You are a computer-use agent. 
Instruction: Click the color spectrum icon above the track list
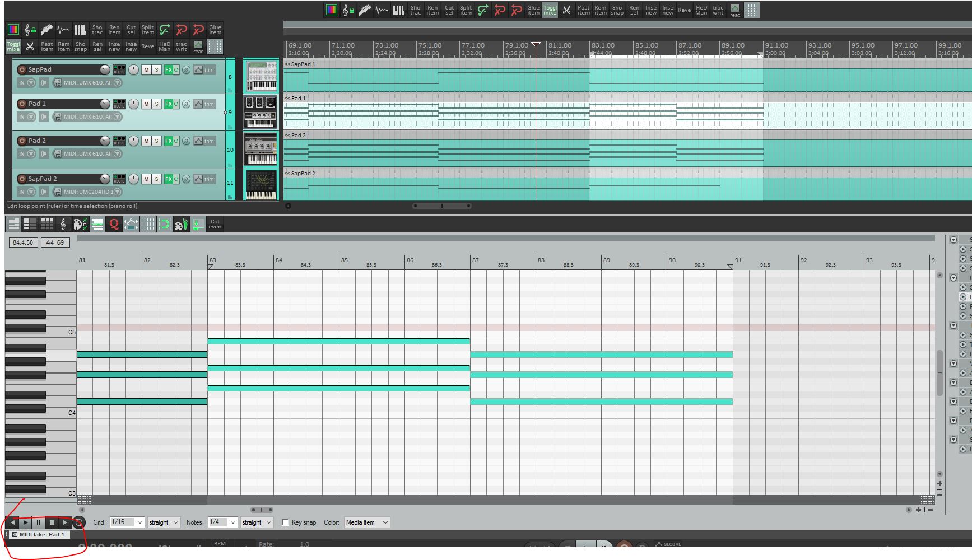pos(13,30)
